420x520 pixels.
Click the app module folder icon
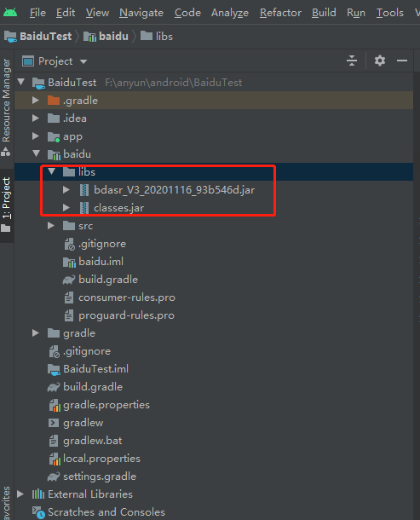54,136
